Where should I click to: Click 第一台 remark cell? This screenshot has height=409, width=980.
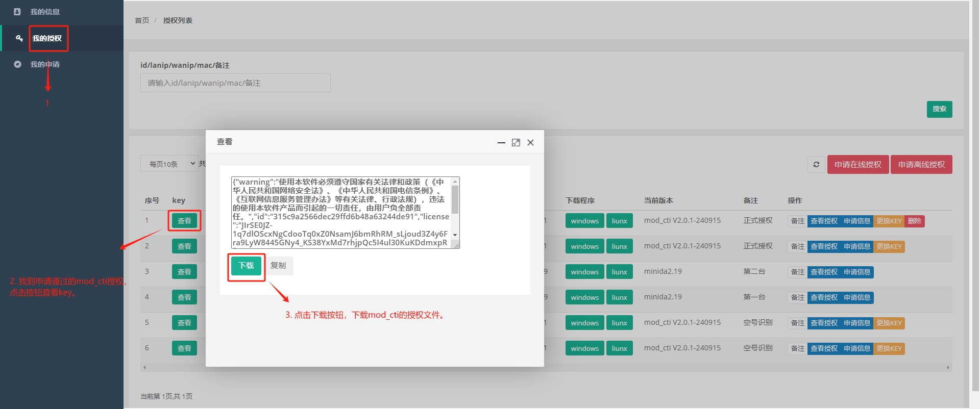coord(754,297)
